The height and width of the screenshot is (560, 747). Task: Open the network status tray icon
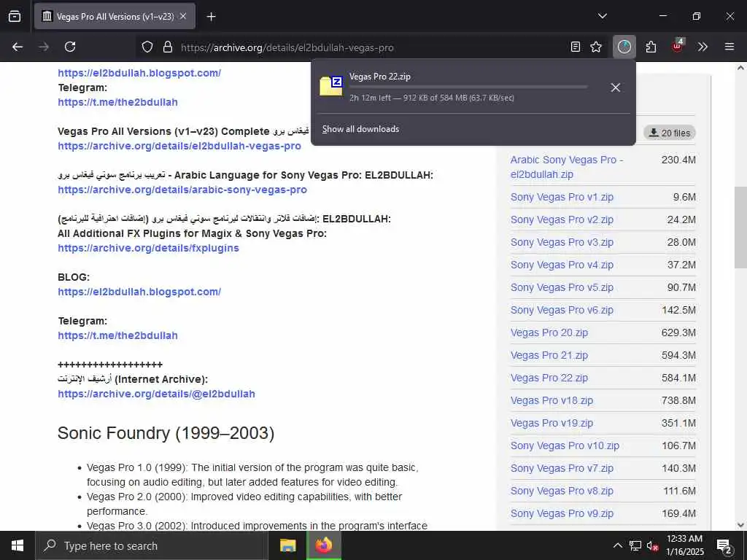tap(635, 545)
